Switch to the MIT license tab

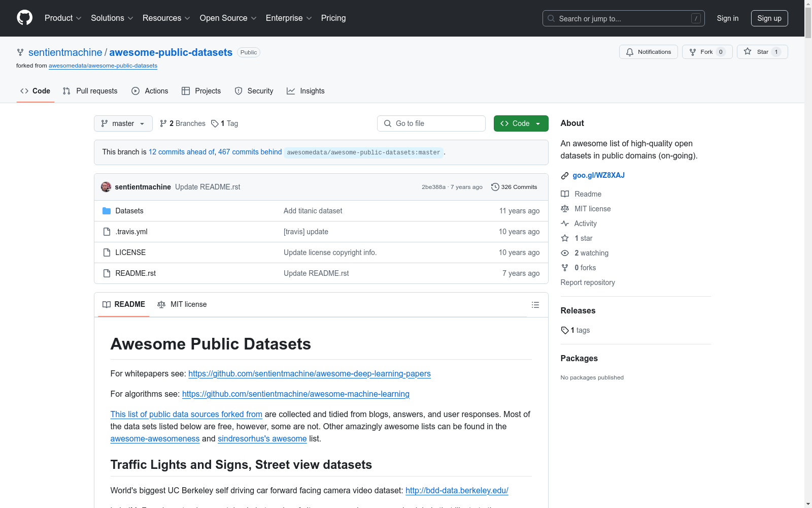(x=182, y=304)
